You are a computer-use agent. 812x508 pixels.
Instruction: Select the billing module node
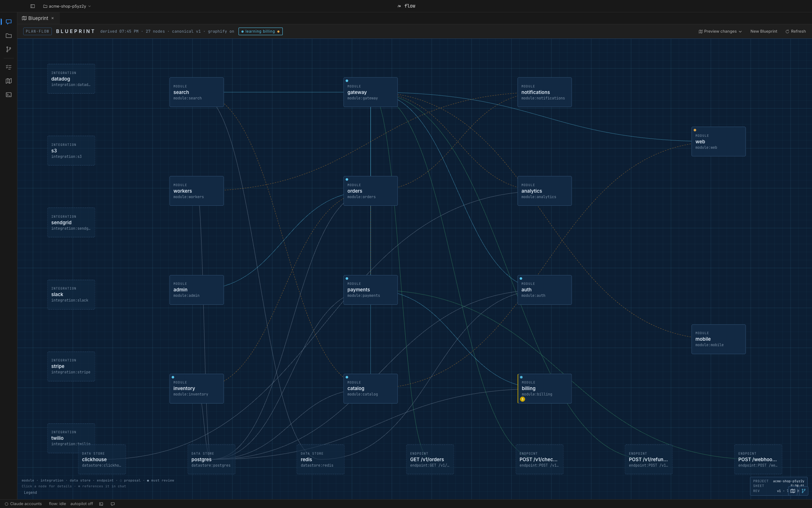[544, 388]
